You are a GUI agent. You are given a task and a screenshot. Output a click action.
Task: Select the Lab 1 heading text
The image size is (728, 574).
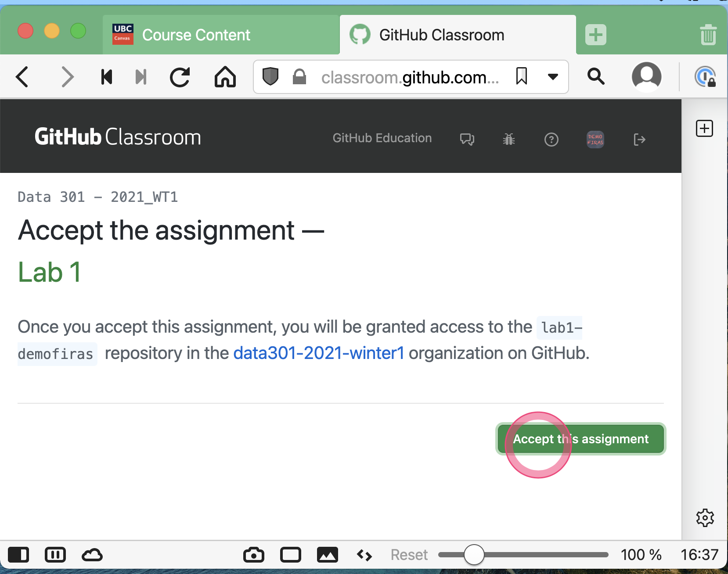coord(50,272)
